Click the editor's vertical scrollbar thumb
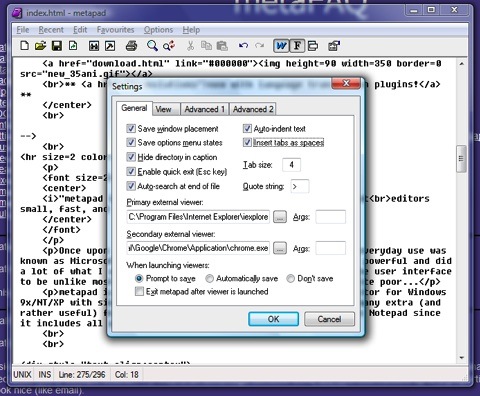This screenshot has width=480, height=396. pos(461,159)
